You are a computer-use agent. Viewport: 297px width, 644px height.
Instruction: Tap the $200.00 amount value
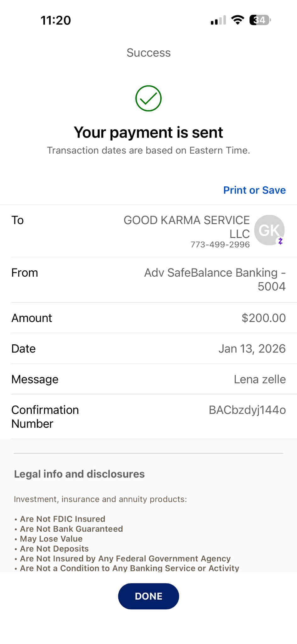coord(263,318)
